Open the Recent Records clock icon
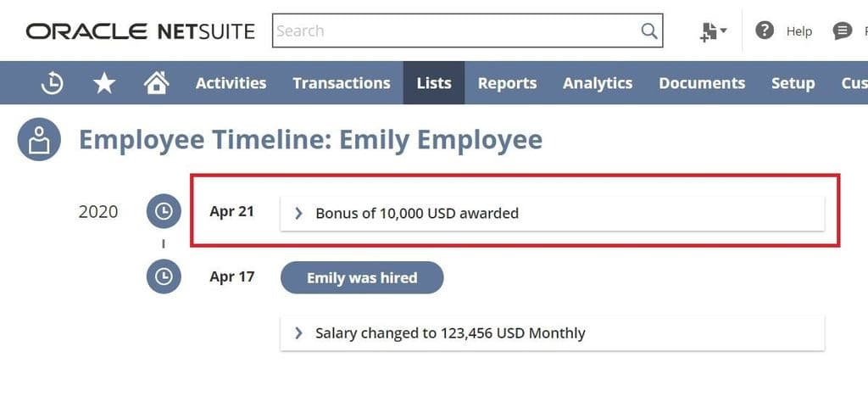The image size is (868, 402). (x=53, y=83)
